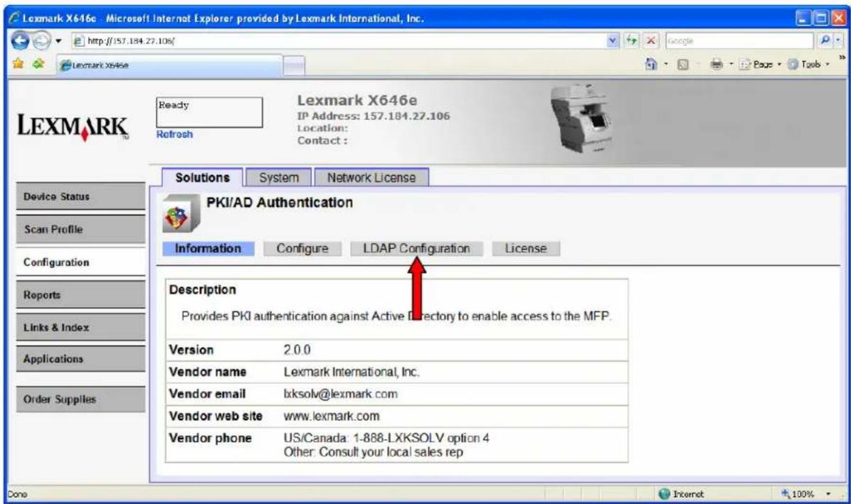Switch to the Solutions tab

coord(203,177)
